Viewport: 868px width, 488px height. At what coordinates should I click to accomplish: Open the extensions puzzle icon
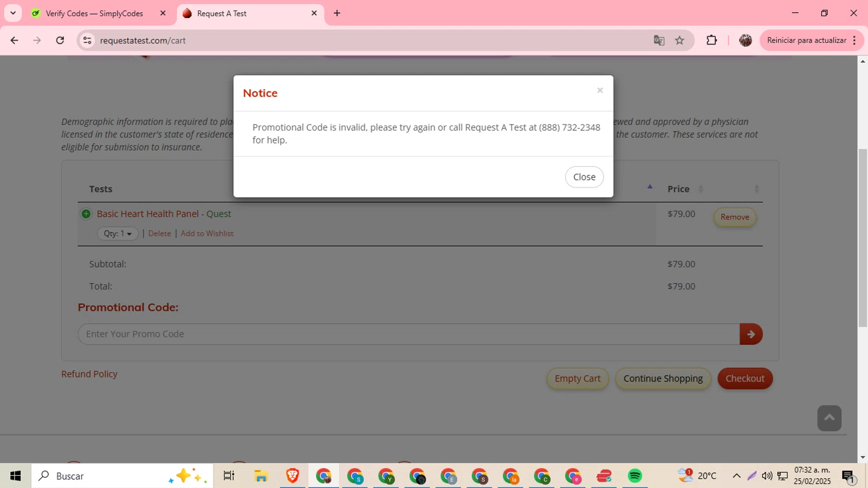712,41
